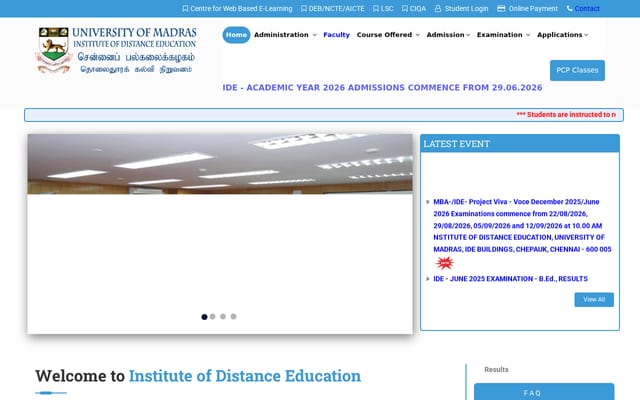Click the PCP Classes button
This screenshot has height=400, width=640.
pos(577,70)
